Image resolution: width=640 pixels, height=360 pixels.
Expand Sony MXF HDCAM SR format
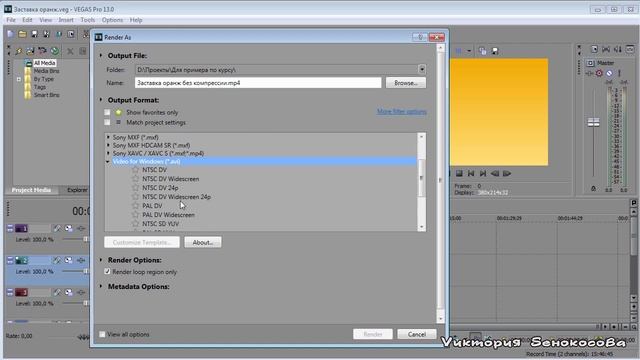pyautogui.click(x=108, y=145)
